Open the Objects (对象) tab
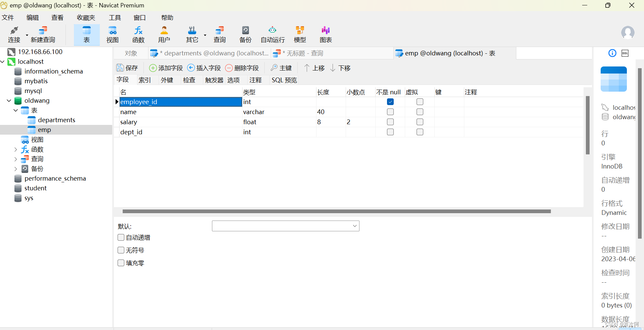 point(131,53)
